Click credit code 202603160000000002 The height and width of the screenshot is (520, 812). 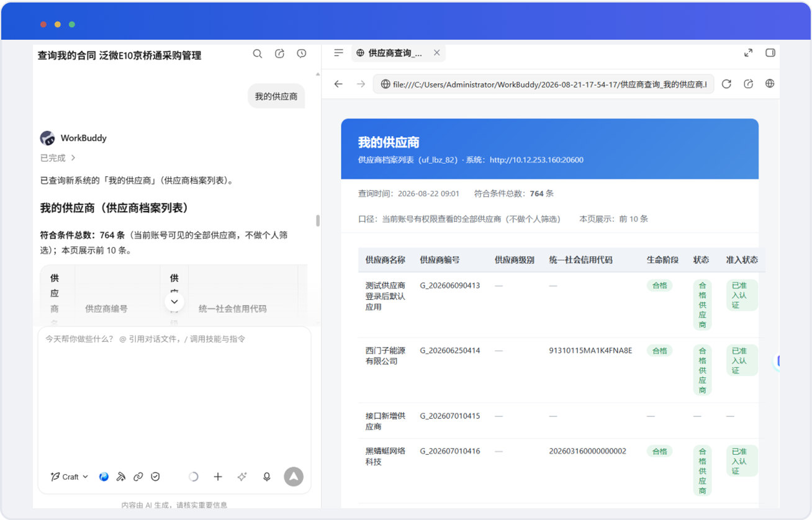click(587, 451)
